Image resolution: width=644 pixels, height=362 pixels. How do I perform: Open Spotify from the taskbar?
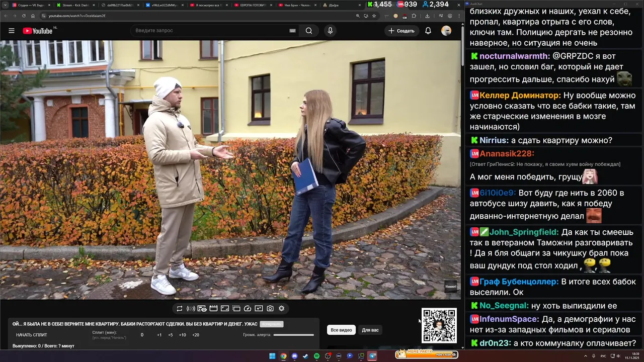tap(316, 356)
